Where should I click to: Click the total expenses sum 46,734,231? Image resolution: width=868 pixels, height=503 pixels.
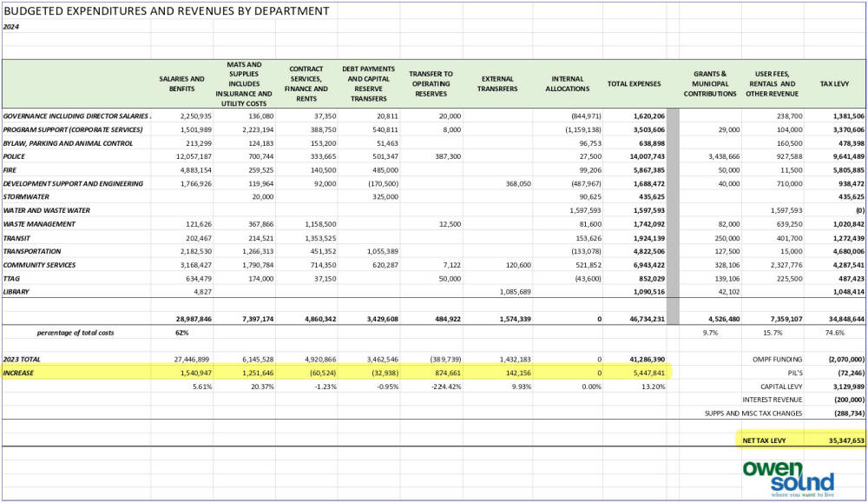tap(638, 319)
